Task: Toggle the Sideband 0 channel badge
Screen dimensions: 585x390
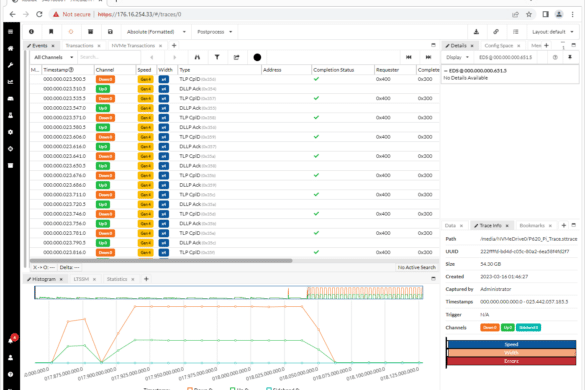Action: (528, 327)
